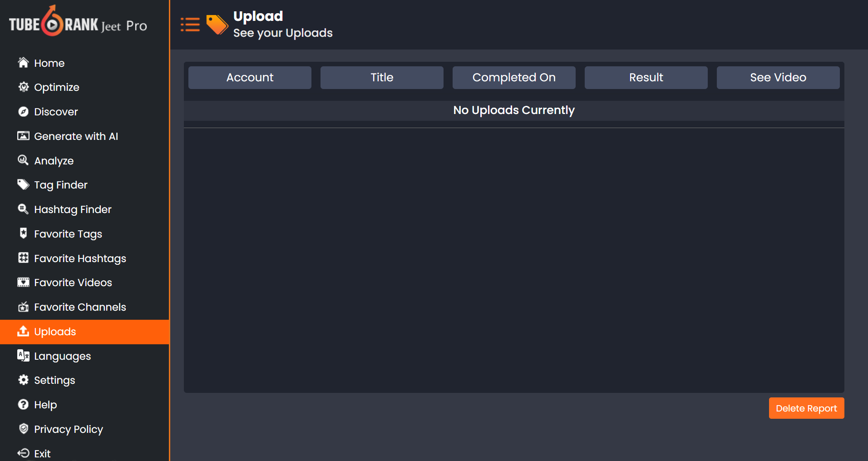
Task: Click the See Video column header
Action: 778,78
